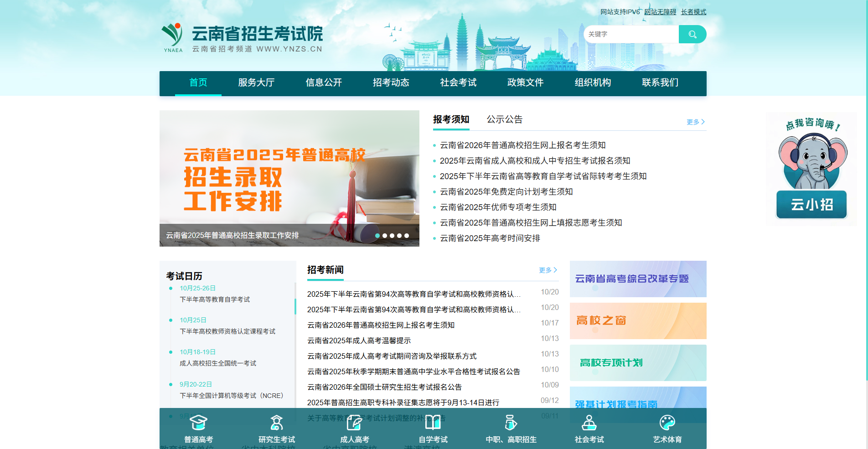The height and width of the screenshot is (449, 868).
Task: Expand 更多 next to 报考须知
Action: tap(692, 121)
